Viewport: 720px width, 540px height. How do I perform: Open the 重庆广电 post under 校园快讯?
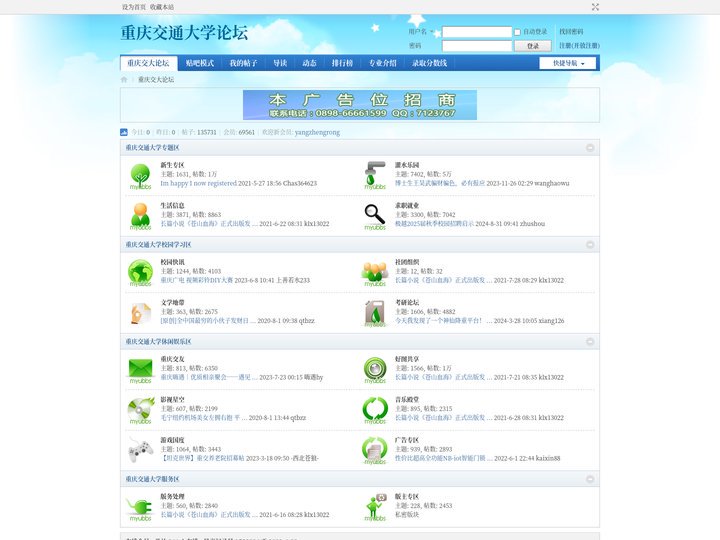[x=197, y=280]
